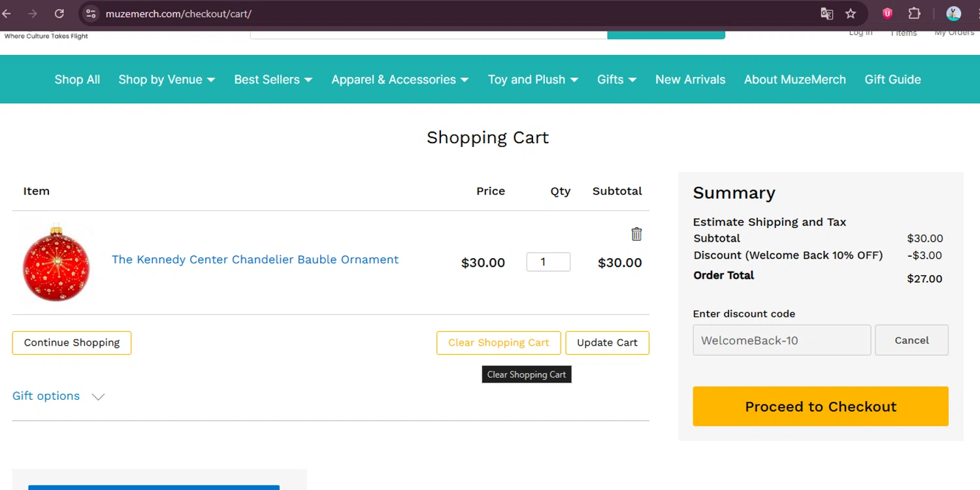980x490 pixels.
Task: Click the quantity field showing 1
Action: [548, 262]
